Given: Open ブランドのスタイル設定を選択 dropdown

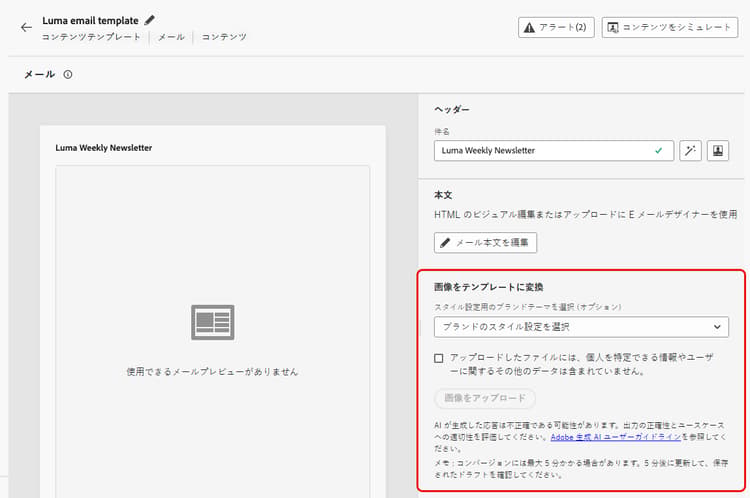Looking at the screenshot, I should tap(581, 327).
